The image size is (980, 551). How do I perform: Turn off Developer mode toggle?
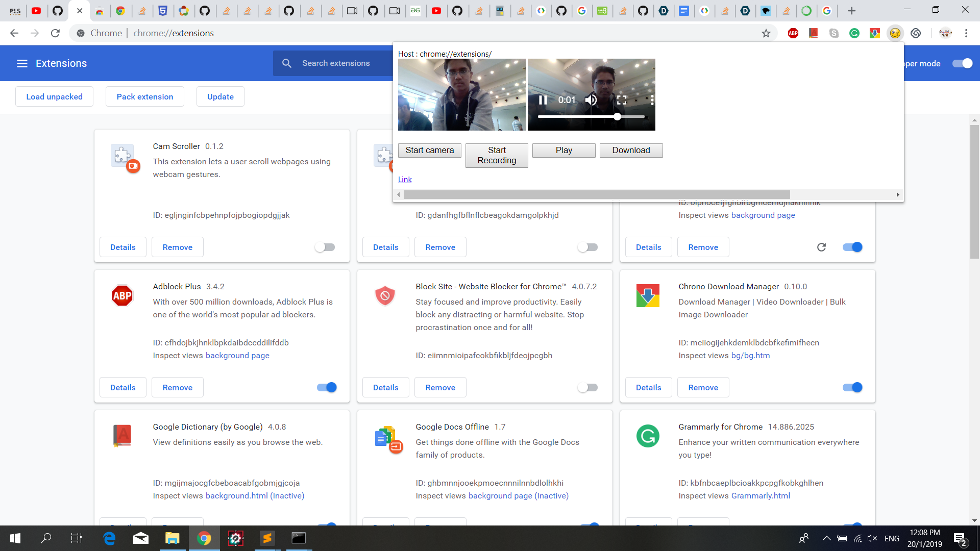[962, 63]
